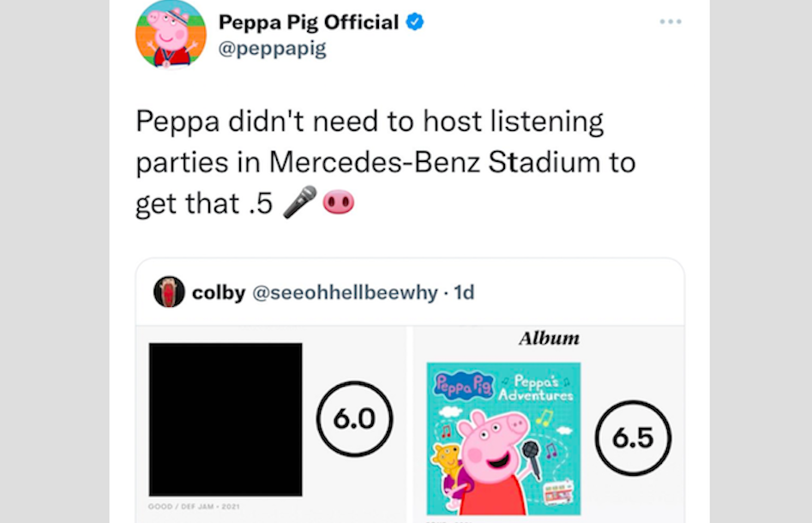Click the pig nose emoji

click(x=338, y=202)
